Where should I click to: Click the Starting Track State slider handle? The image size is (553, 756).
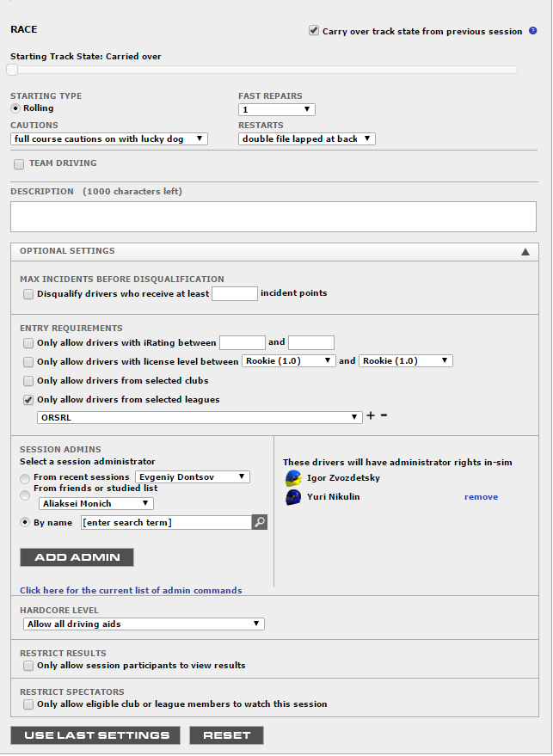coord(12,70)
